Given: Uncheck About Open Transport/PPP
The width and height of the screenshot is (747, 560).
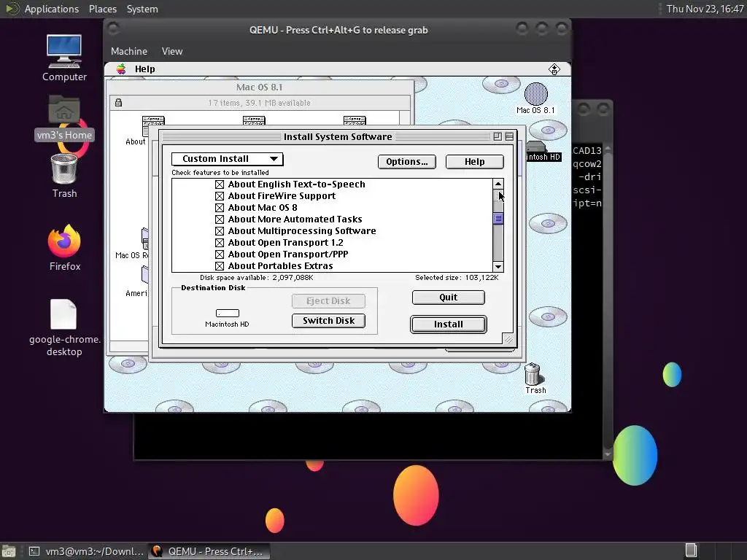Looking at the screenshot, I should pyautogui.click(x=219, y=254).
